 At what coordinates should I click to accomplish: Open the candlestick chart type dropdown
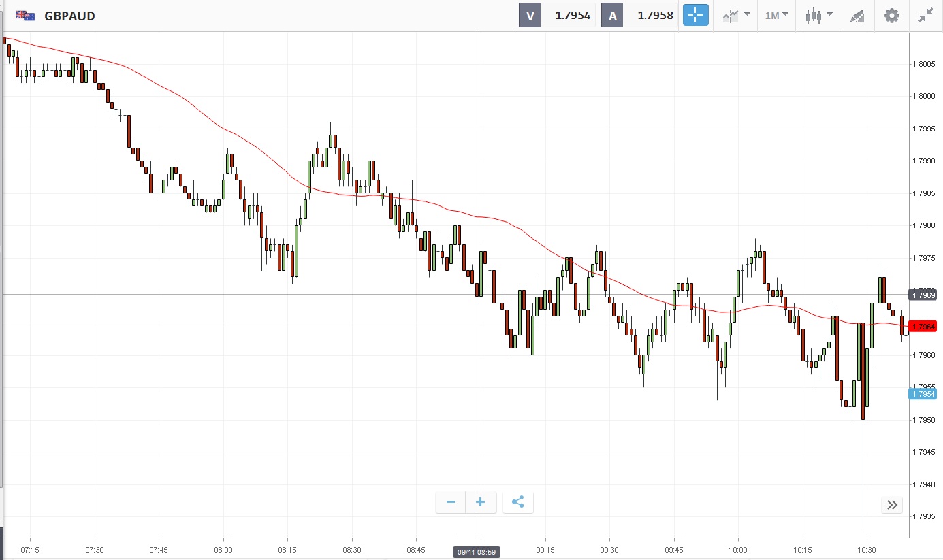pyautogui.click(x=818, y=15)
